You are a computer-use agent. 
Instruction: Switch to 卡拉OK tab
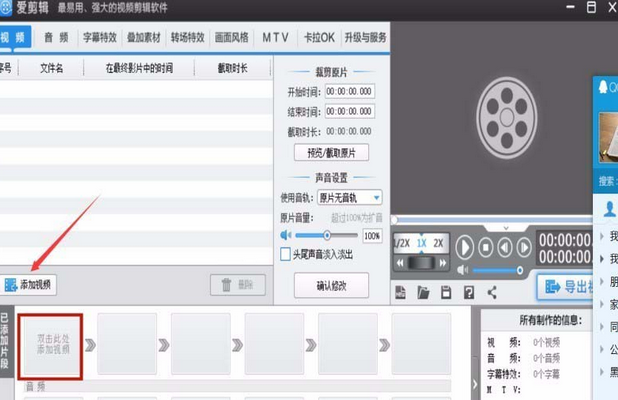[319, 37]
